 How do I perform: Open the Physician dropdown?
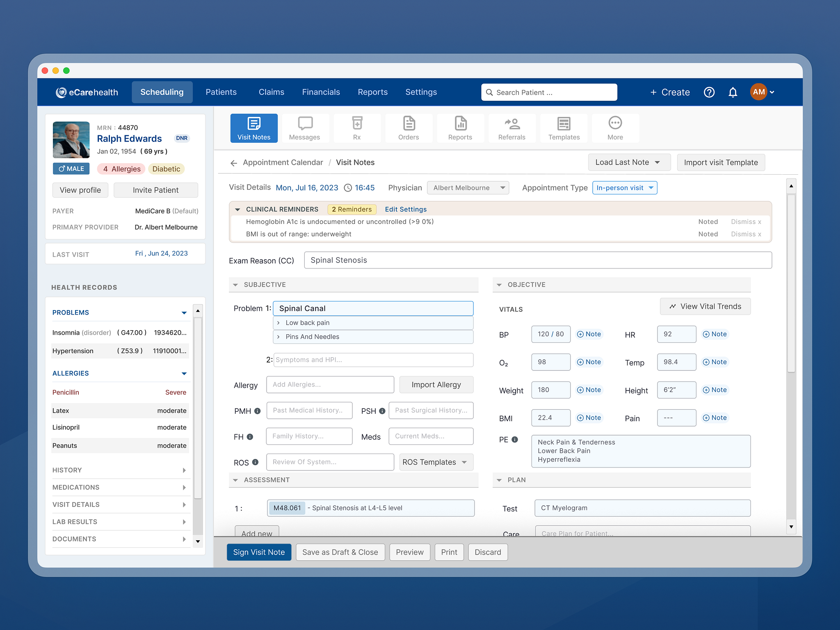(468, 187)
